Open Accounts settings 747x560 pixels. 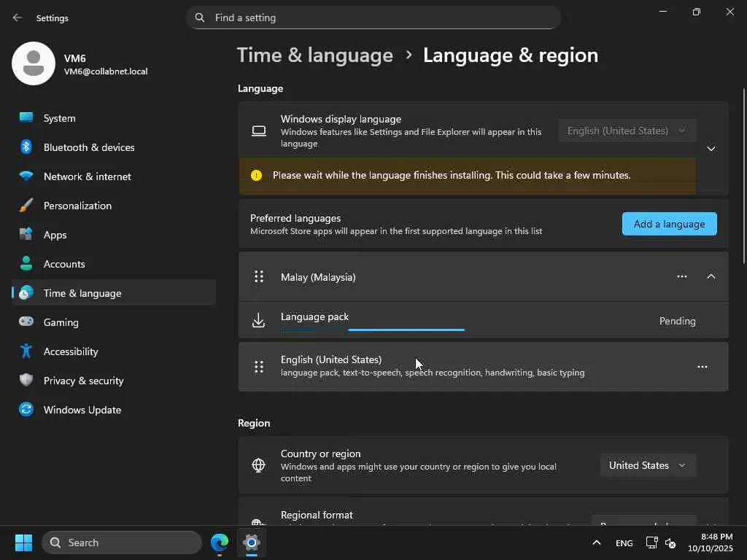click(x=113, y=264)
